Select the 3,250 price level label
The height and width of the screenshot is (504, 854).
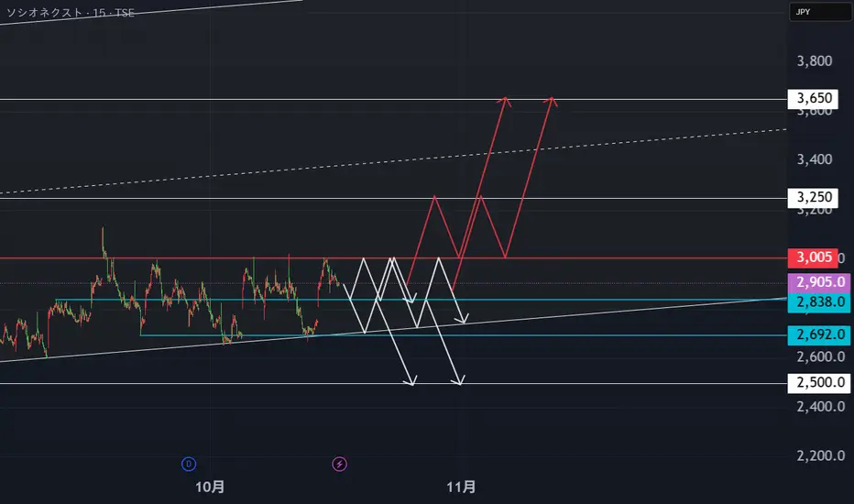coord(813,198)
